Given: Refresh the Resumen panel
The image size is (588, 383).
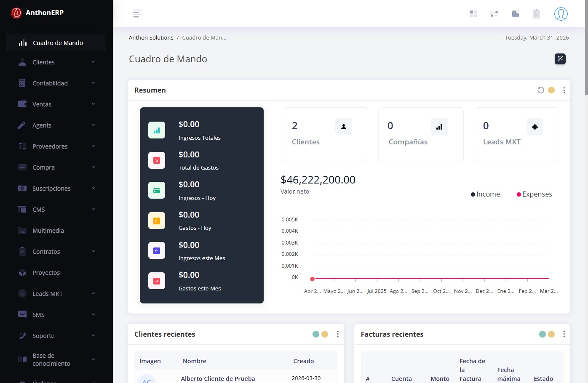Looking at the screenshot, I should pos(540,90).
